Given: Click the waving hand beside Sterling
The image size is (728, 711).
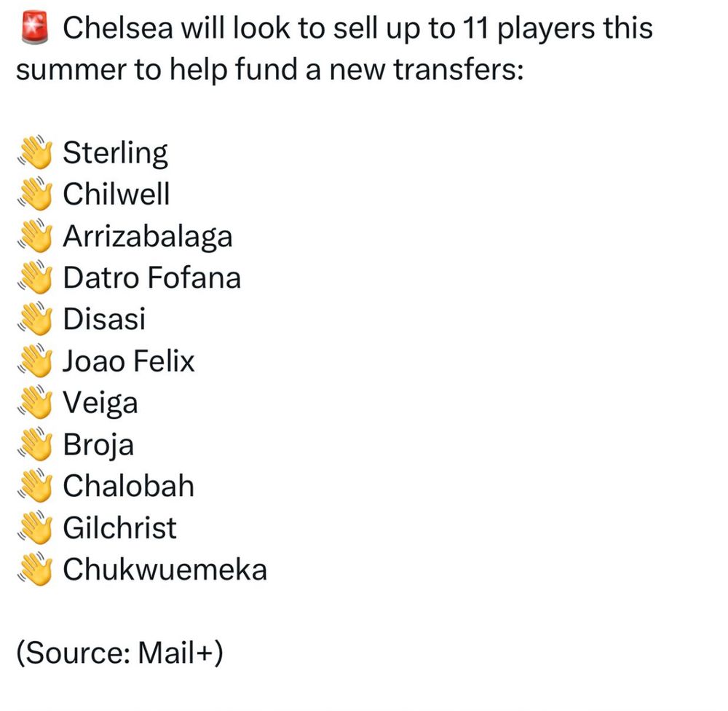Looking at the screenshot, I should tap(36, 154).
